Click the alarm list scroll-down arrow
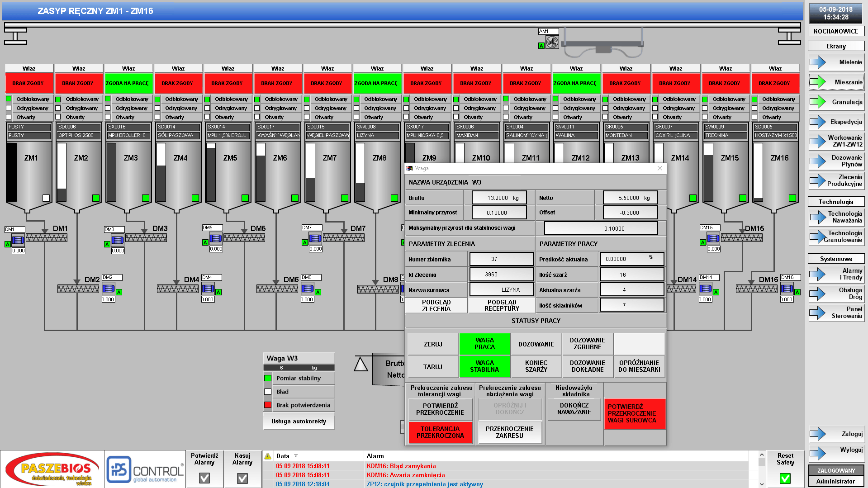Screen dimensions: 868x488 pyautogui.click(x=762, y=484)
